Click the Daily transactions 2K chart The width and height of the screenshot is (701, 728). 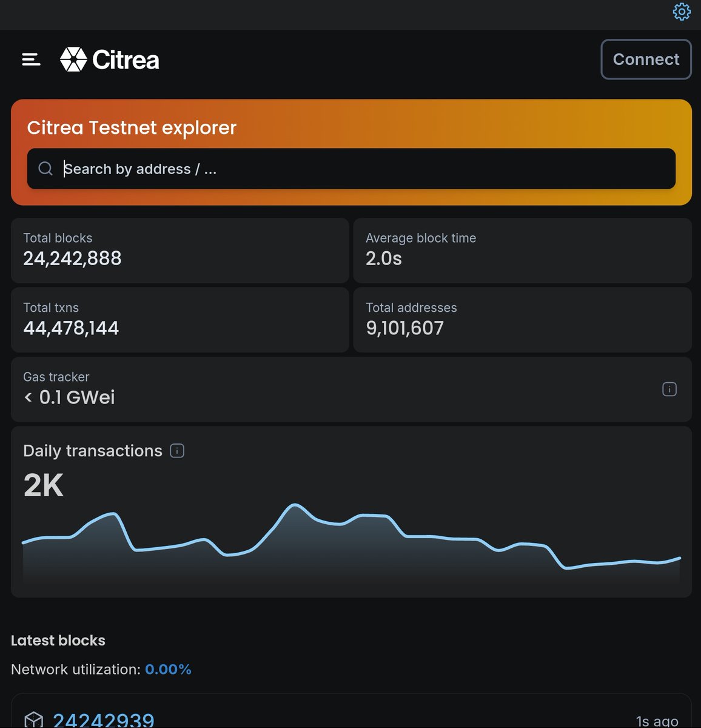(352, 540)
